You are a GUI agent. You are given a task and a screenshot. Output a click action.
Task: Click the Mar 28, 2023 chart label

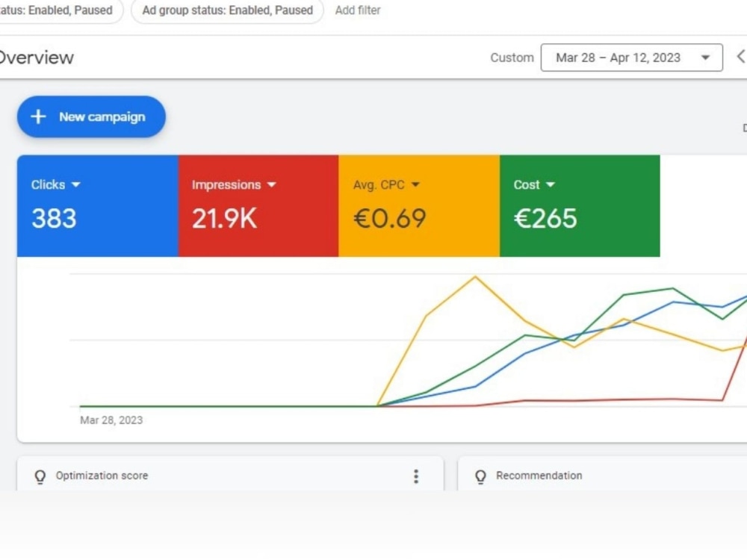coord(111,420)
